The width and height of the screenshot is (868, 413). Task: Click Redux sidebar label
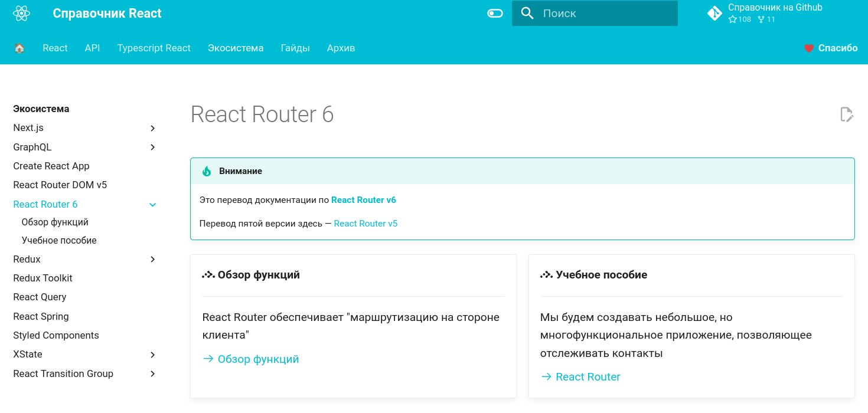point(27,259)
